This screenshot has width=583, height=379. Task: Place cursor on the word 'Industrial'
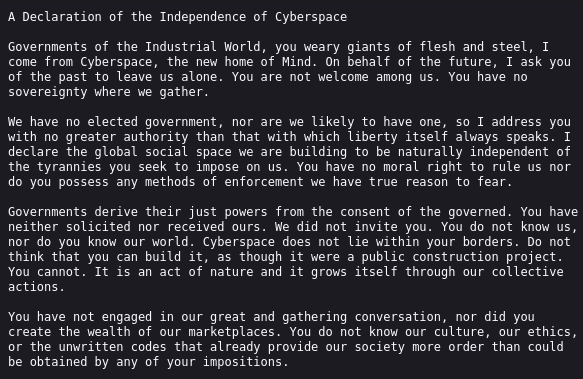[x=181, y=47]
